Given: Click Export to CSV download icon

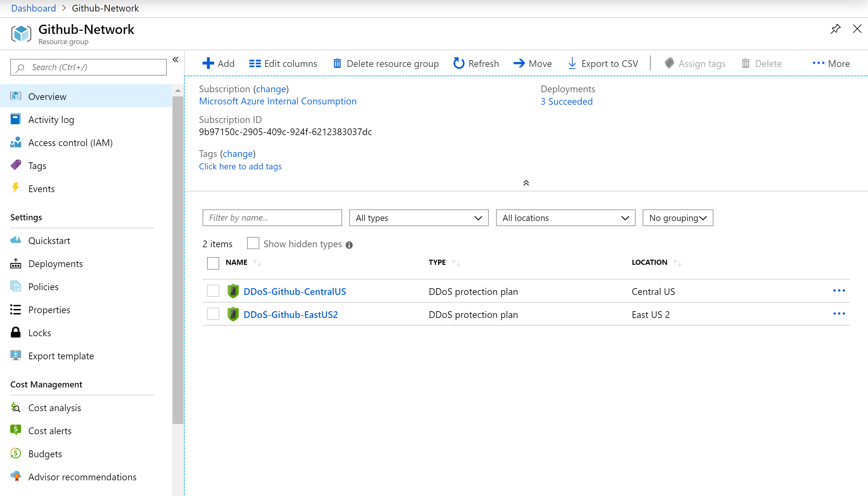Looking at the screenshot, I should (572, 63).
